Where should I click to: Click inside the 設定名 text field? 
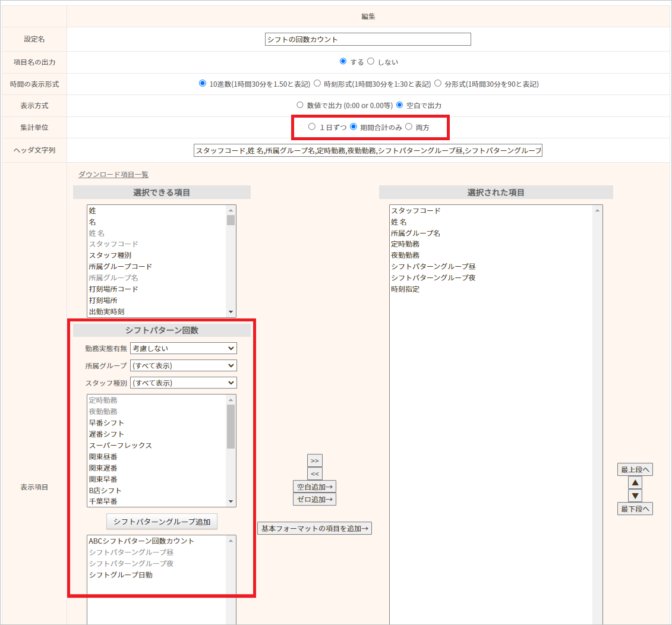pos(368,39)
